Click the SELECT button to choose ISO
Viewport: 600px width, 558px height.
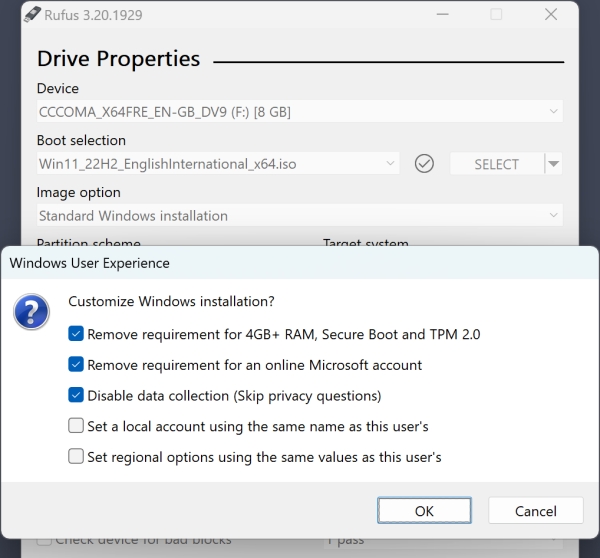click(x=497, y=164)
